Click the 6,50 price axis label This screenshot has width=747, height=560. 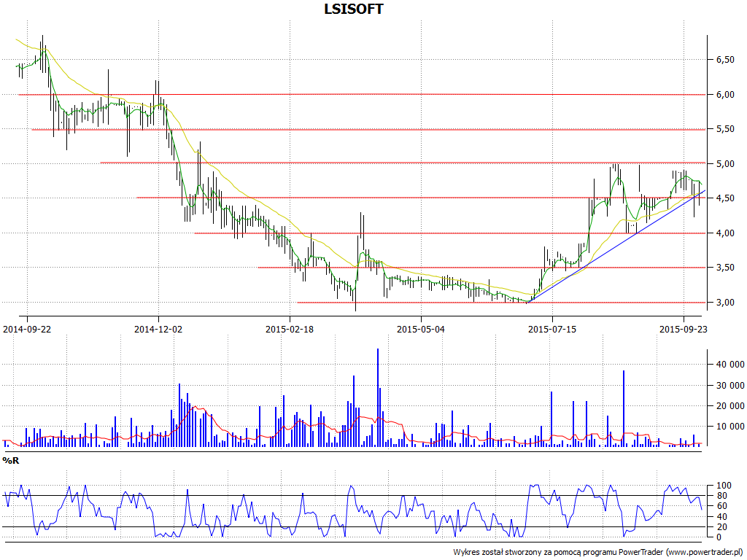pos(725,60)
